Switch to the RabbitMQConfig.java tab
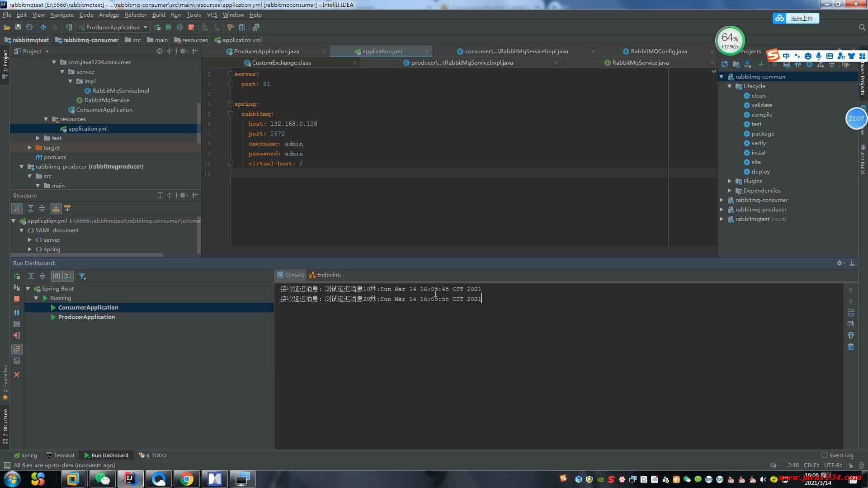This screenshot has width=868, height=488. tap(659, 52)
